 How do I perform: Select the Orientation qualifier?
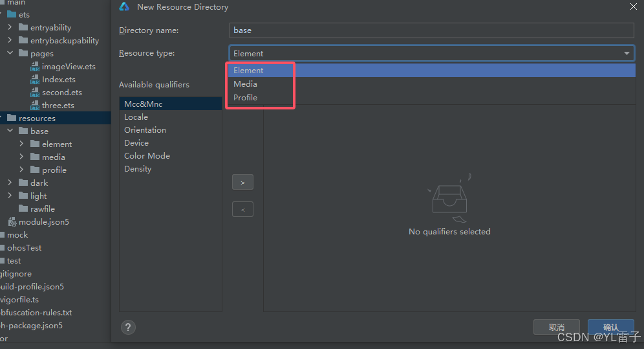171,130
